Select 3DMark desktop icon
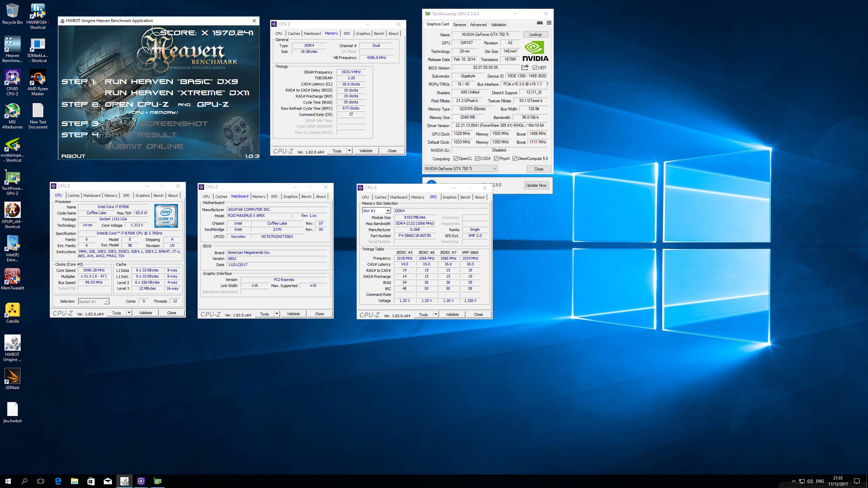868x488 pixels. (x=13, y=379)
